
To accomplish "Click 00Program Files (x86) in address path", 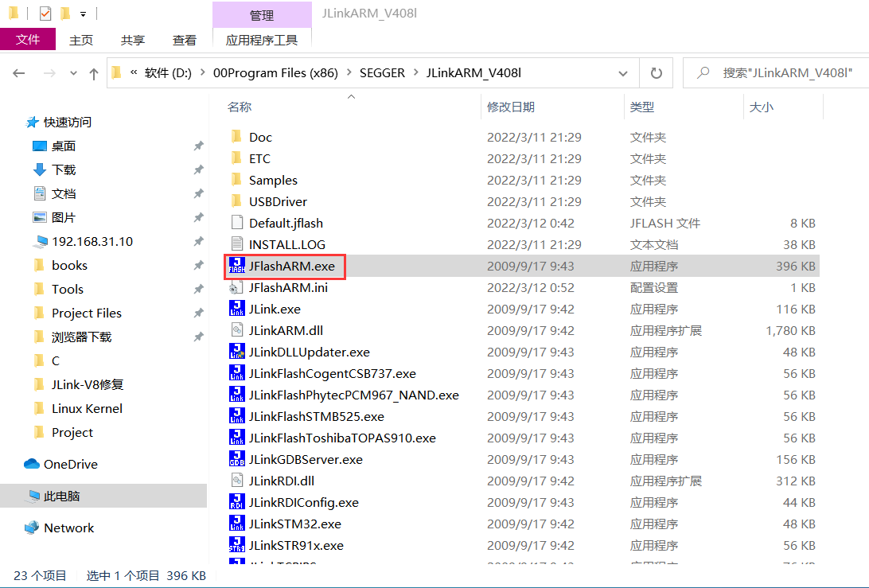I will click(275, 72).
